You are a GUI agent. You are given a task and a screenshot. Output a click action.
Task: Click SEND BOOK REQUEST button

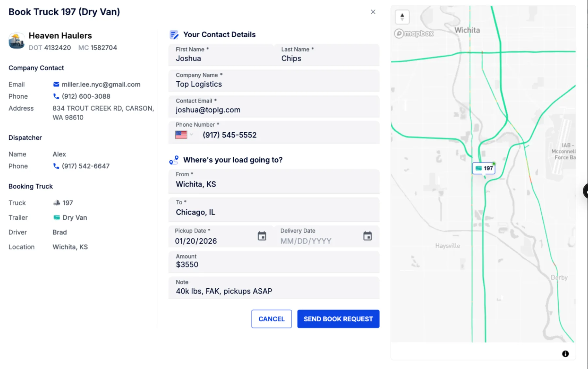[338, 319]
